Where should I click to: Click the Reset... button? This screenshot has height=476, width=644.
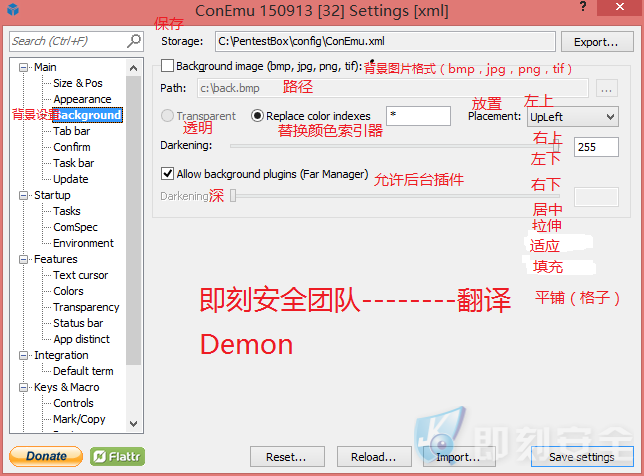point(287,457)
